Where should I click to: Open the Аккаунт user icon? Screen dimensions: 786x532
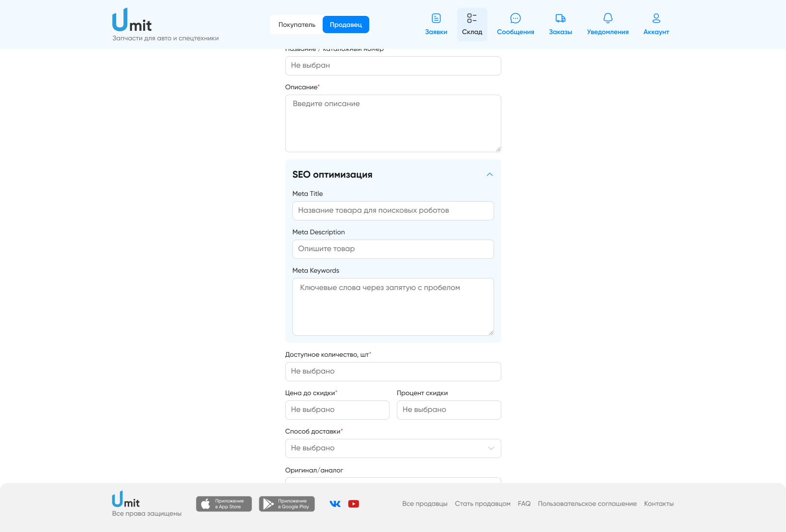656,19
